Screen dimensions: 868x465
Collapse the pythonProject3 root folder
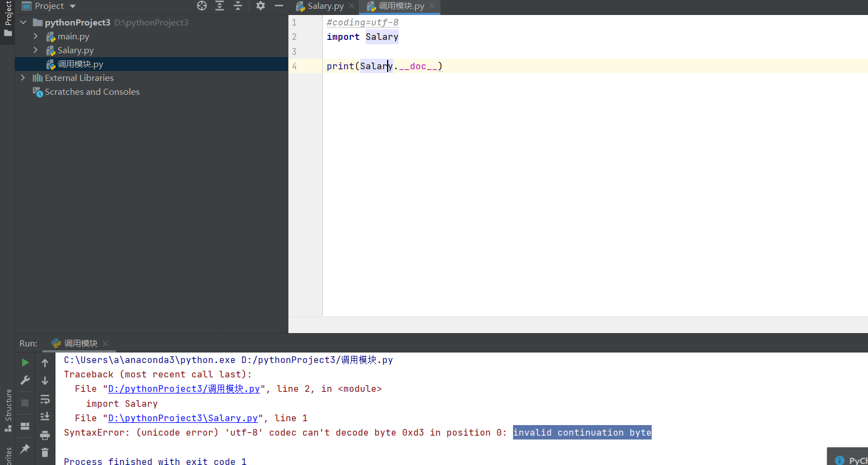[23, 23]
